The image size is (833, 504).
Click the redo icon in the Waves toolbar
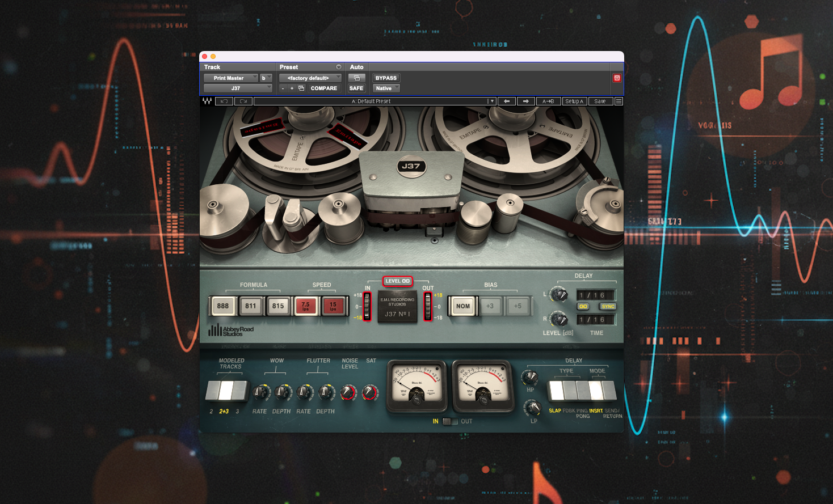[242, 101]
